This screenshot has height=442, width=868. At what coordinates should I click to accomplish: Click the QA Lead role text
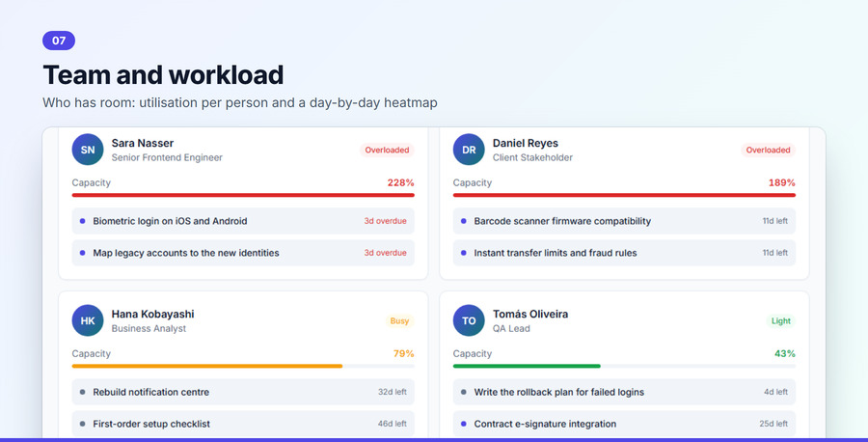click(511, 329)
